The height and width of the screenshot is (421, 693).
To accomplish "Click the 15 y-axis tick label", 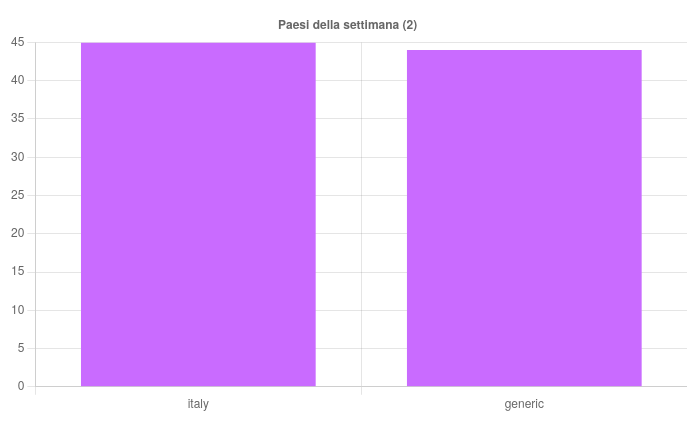I will coord(17,272).
